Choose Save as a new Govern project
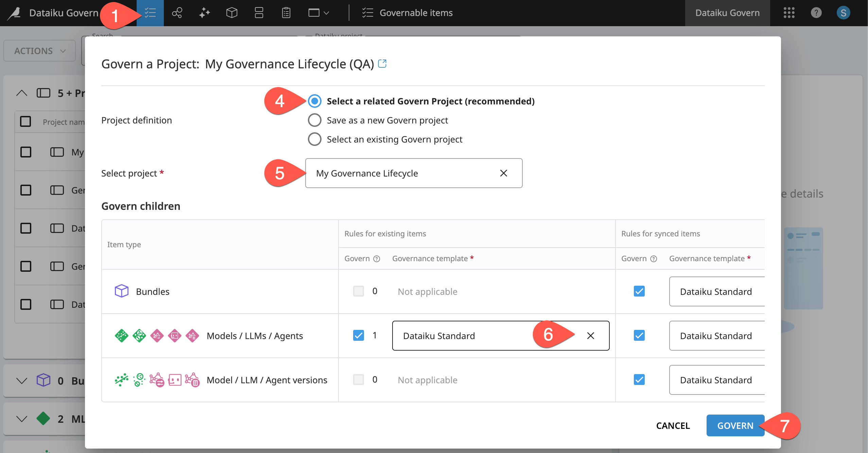868x453 pixels. coord(314,120)
